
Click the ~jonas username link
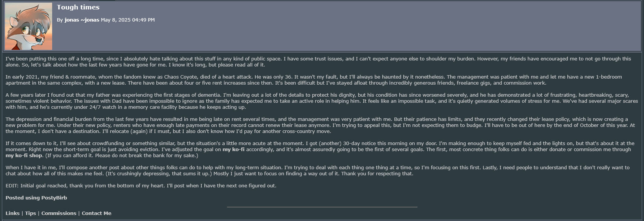click(90, 20)
